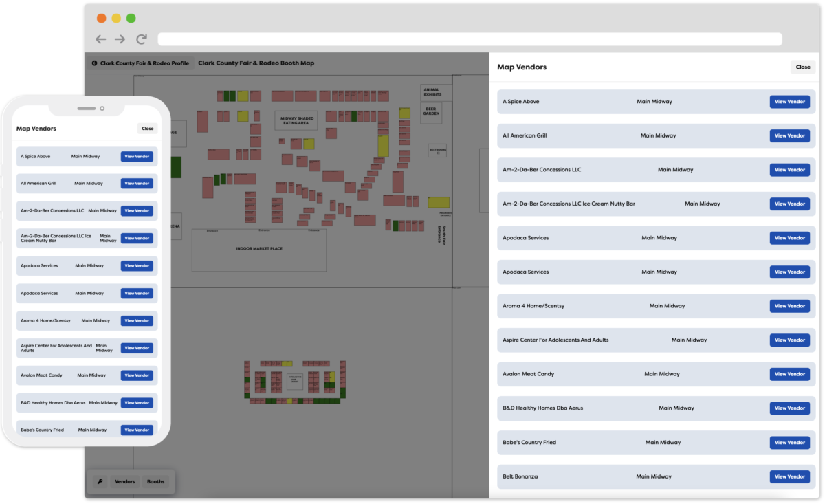This screenshot has height=504, width=825.
Task: View Vendor for B&D Healthy Homes Dba Aerus
Action: click(x=789, y=408)
